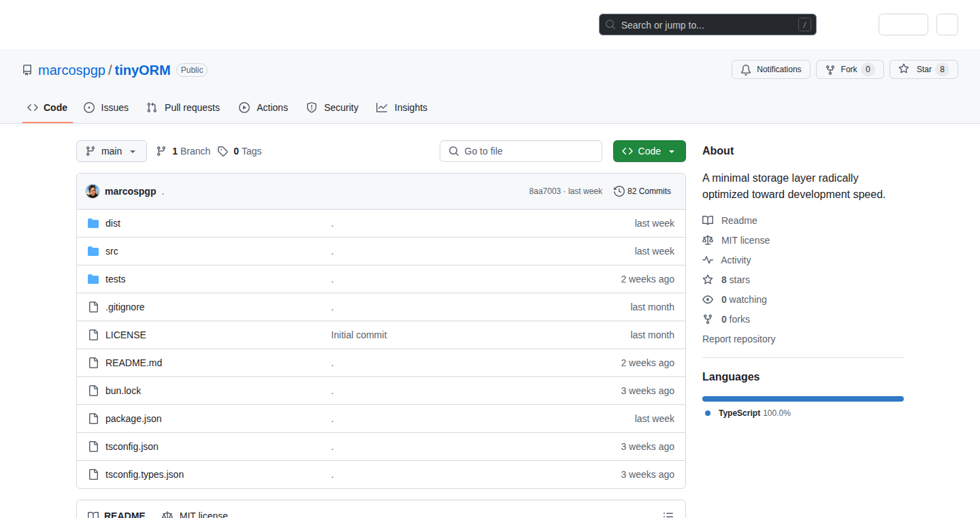Click the repository icon before marcospgp

[27, 70]
